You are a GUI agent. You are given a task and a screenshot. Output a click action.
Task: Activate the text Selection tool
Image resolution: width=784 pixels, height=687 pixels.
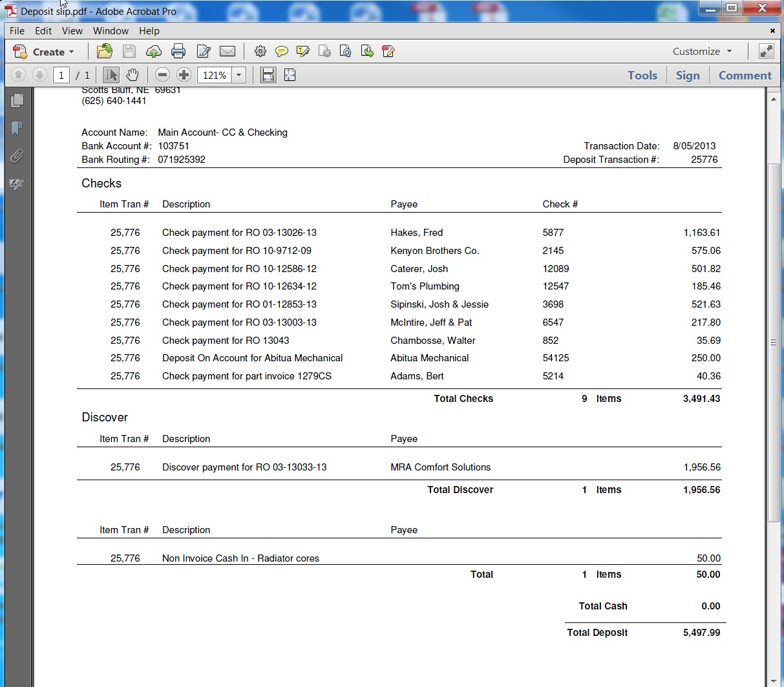(111, 75)
